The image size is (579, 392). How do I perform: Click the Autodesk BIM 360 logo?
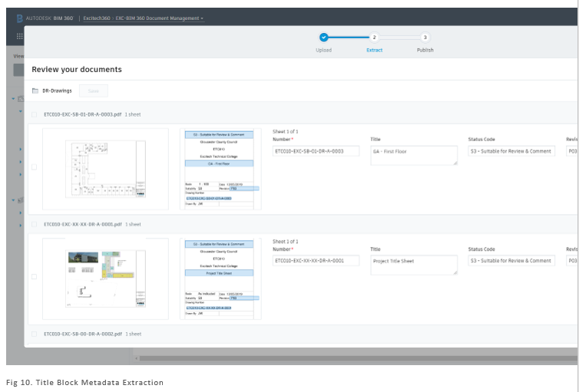19,18
